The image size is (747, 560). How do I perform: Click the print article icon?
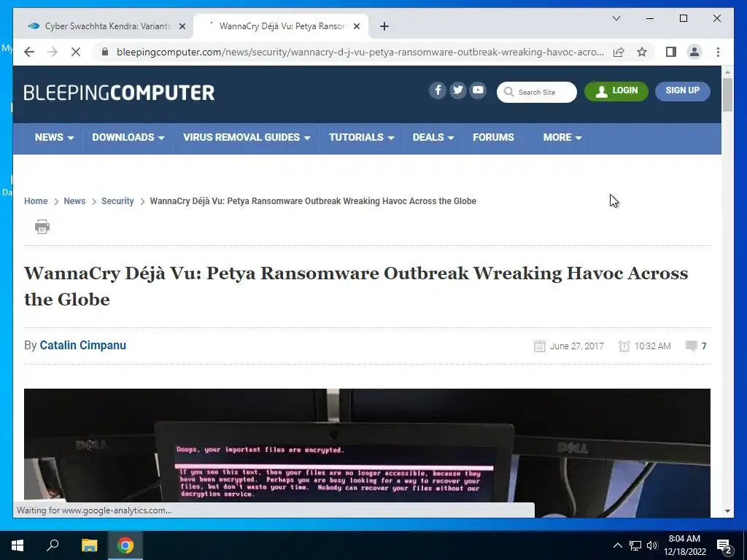pos(42,227)
